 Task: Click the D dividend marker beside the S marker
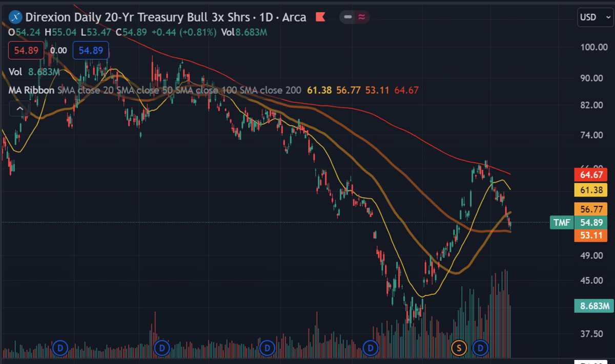tap(481, 348)
